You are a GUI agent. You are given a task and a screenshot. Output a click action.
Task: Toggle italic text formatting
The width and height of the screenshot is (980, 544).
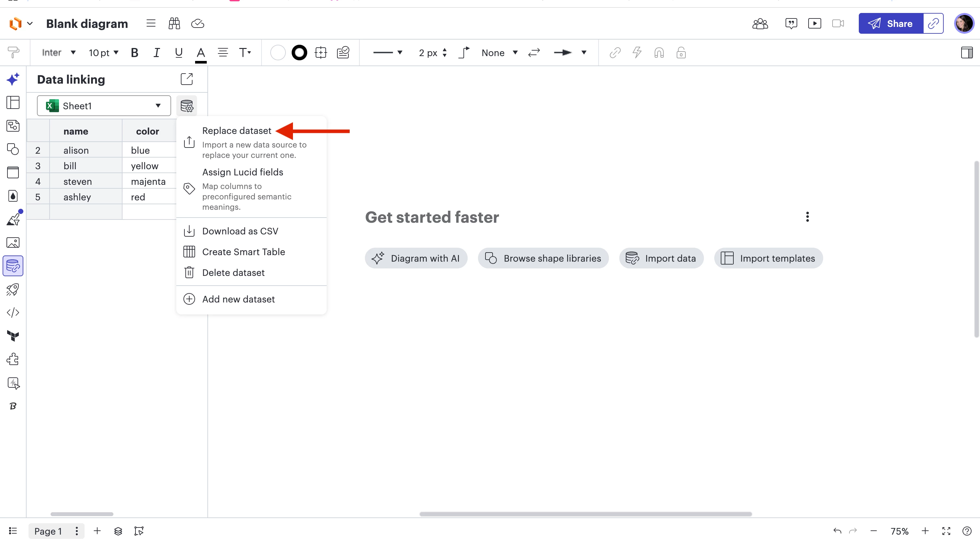pyautogui.click(x=156, y=53)
